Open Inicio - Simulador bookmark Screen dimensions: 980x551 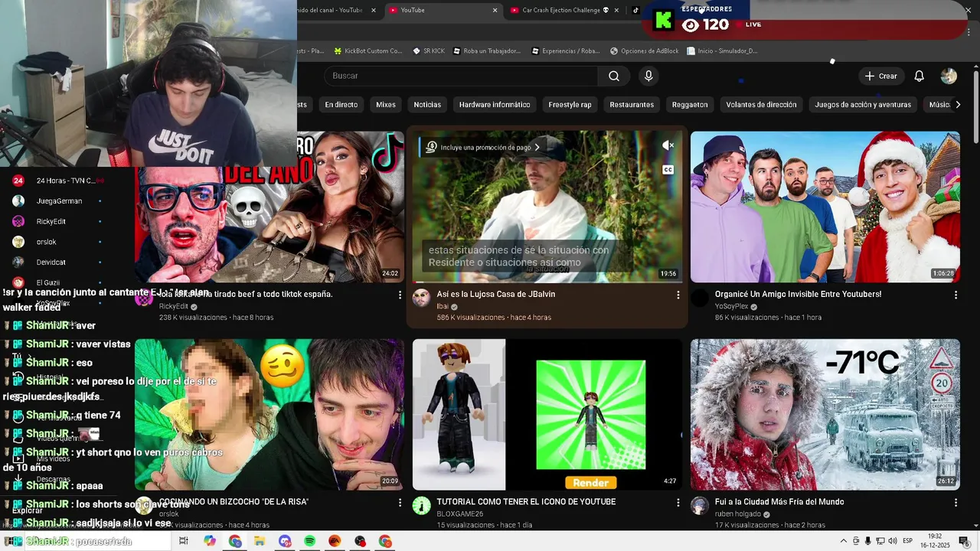click(722, 51)
